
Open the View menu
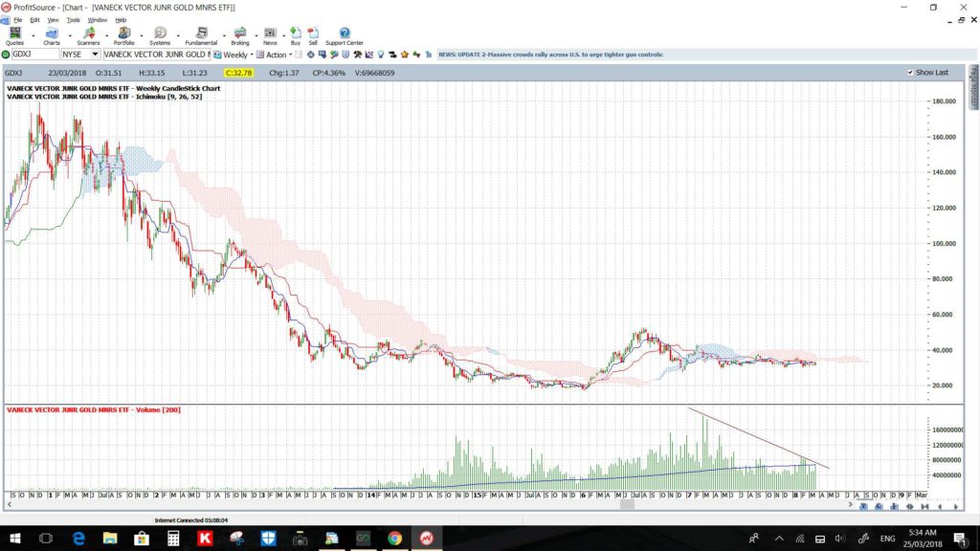pyautogui.click(x=54, y=20)
